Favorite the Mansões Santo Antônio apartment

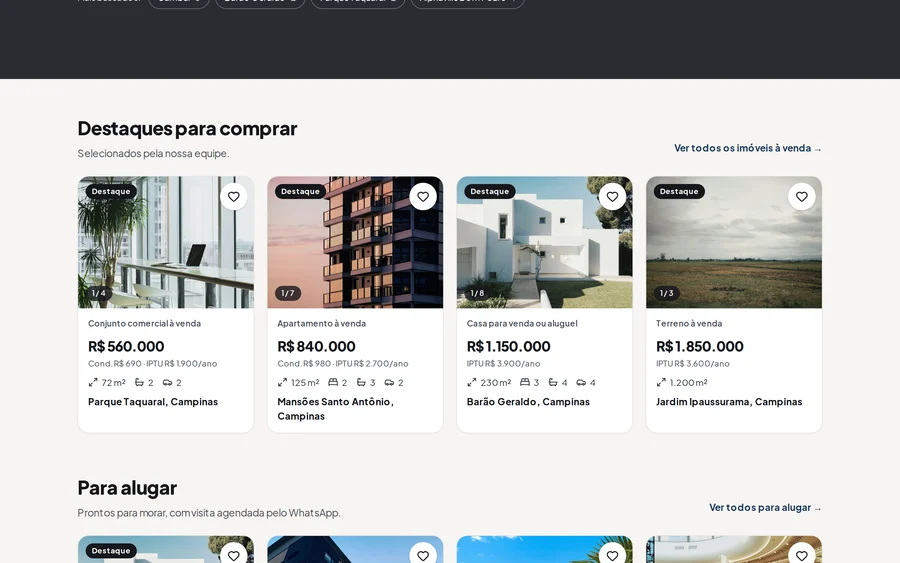click(x=423, y=196)
